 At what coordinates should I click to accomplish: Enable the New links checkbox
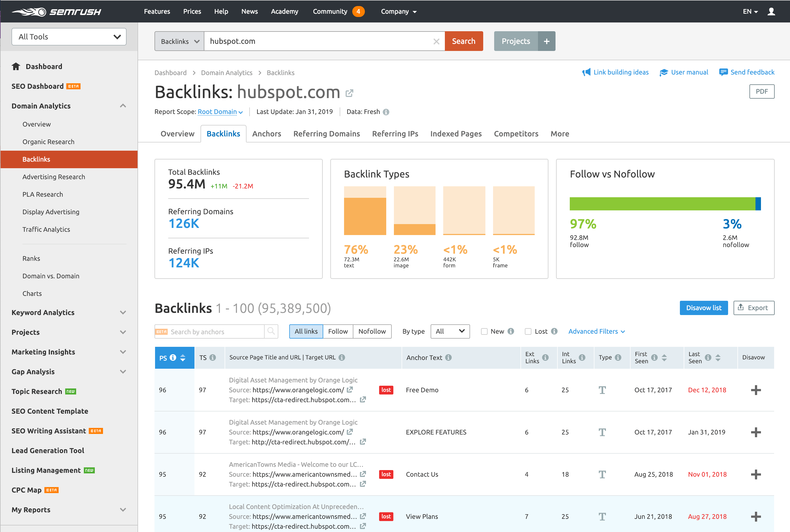(484, 331)
